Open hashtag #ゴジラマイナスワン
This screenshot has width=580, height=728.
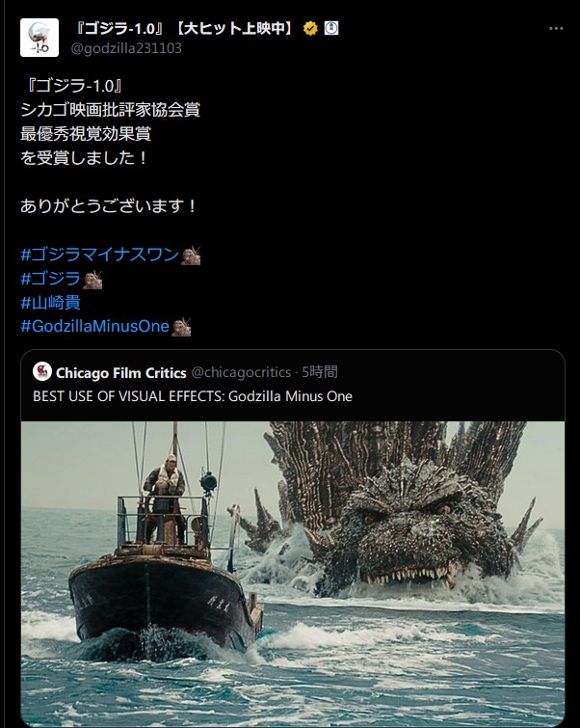[100, 255]
